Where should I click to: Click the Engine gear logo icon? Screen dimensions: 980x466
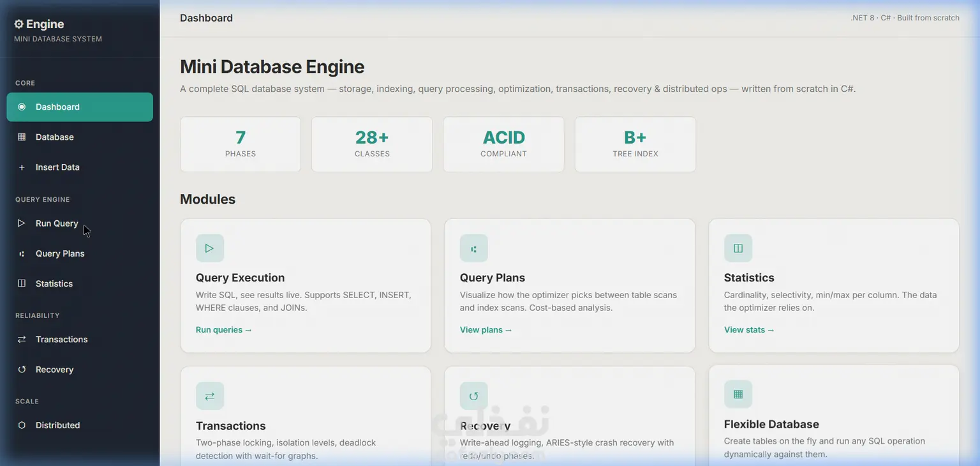[x=19, y=24]
